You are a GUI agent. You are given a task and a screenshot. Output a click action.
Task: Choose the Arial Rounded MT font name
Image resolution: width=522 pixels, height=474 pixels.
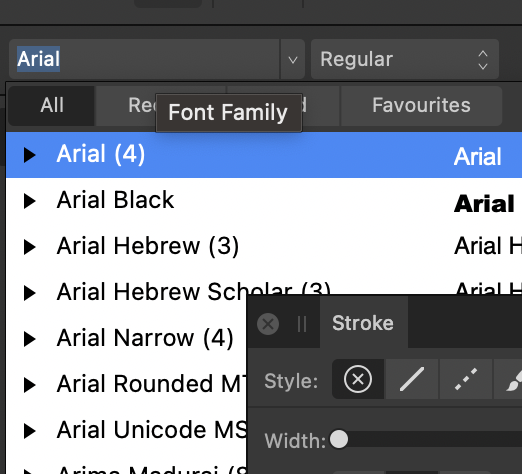152,384
